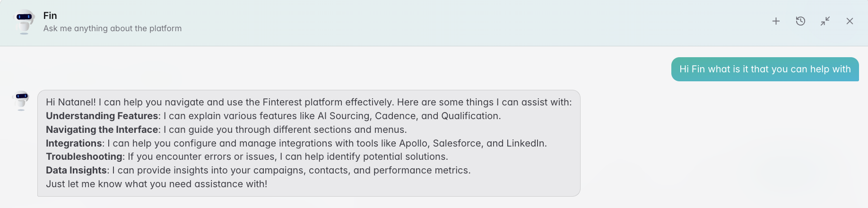Click the word "Qualification" in the reply
This screenshot has width=868, height=208.
[469, 116]
